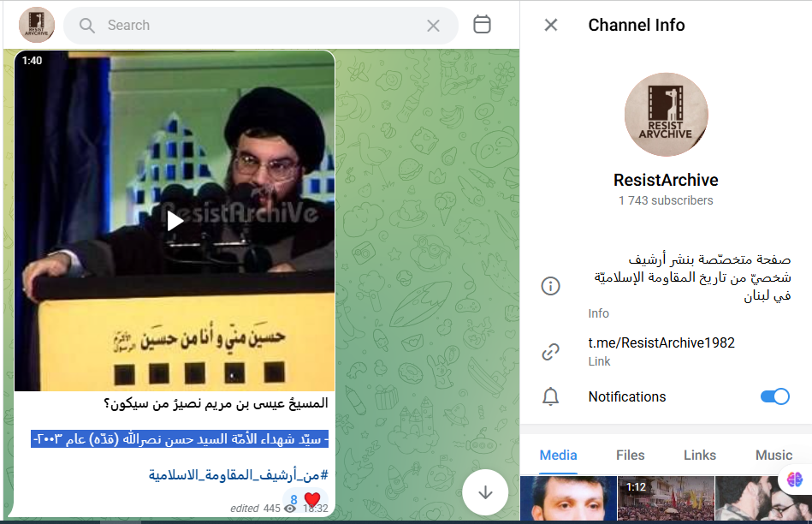Close the Channel Info panel
The width and height of the screenshot is (812, 524).
(550, 25)
